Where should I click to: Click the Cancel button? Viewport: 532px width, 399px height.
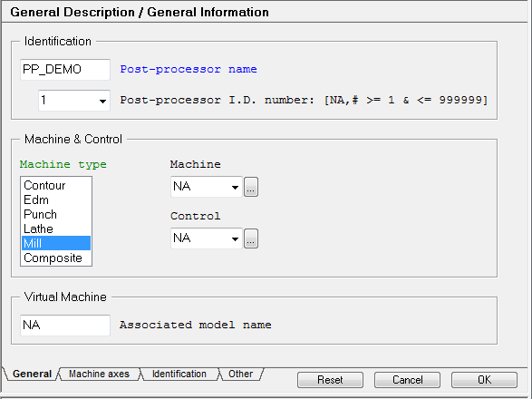tap(407, 380)
